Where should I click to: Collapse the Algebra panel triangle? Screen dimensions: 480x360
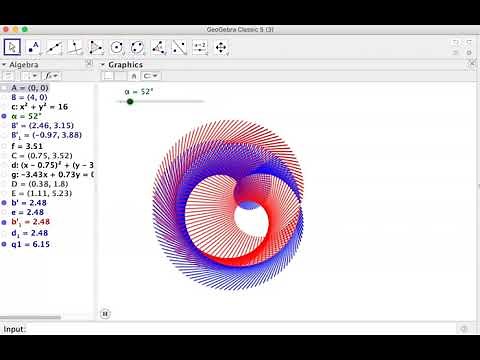tap(4, 65)
